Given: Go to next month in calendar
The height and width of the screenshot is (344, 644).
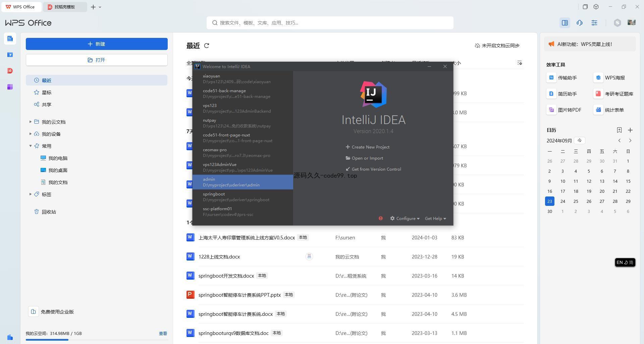Looking at the screenshot, I should click(x=630, y=140).
